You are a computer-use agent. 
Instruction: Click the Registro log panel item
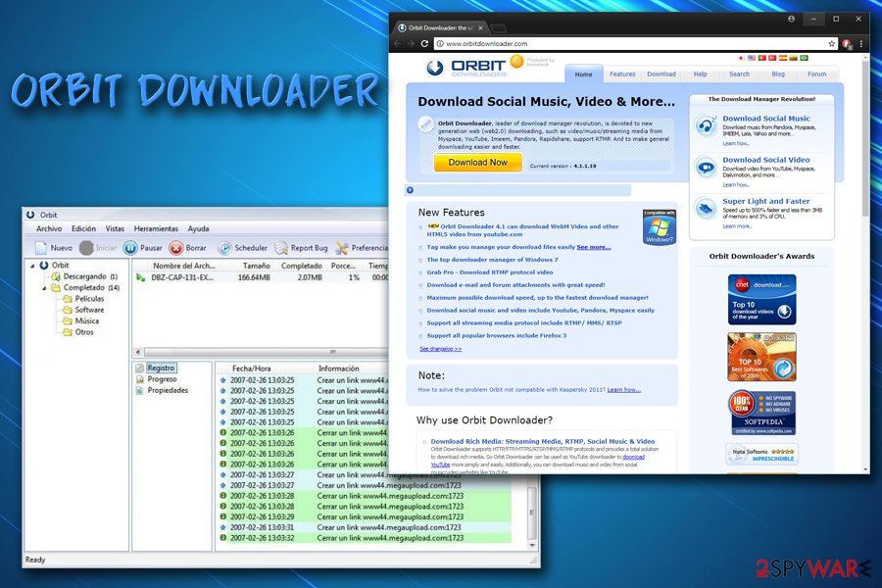coord(161,367)
